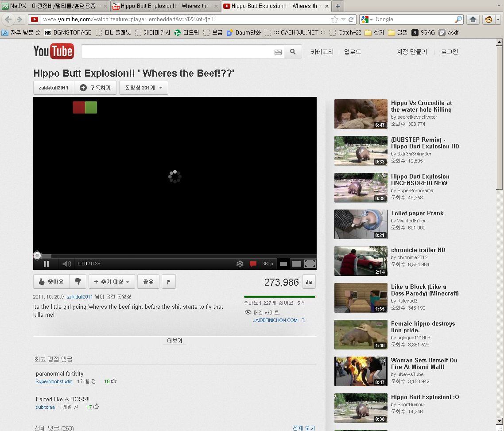Toggle annotations speech bubble icon in player

click(253, 264)
